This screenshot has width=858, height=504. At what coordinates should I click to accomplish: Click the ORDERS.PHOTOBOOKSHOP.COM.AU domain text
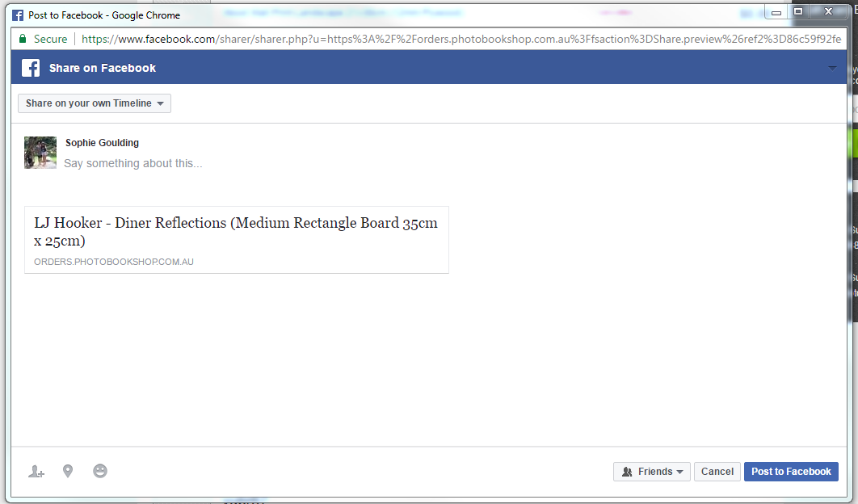114,262
